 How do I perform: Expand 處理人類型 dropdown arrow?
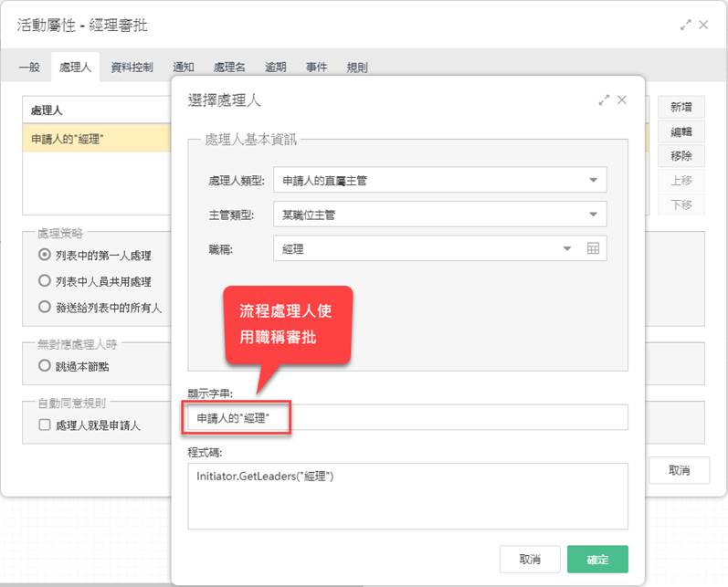(593, 180)
